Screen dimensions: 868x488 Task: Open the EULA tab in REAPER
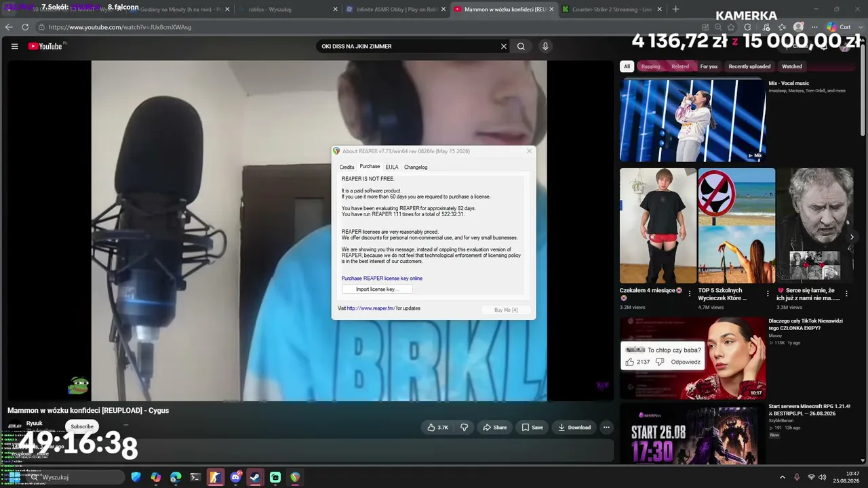click(392, 167)
